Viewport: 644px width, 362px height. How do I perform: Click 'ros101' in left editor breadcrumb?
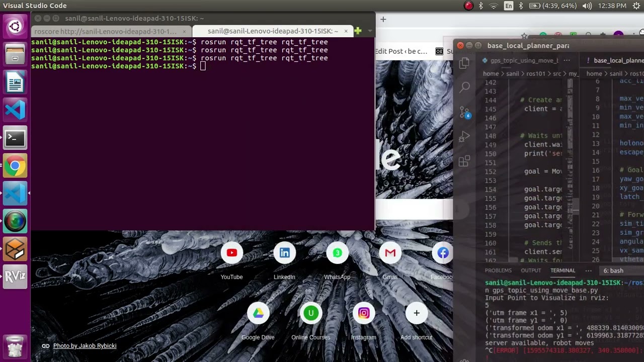click(x=536, y=73)
